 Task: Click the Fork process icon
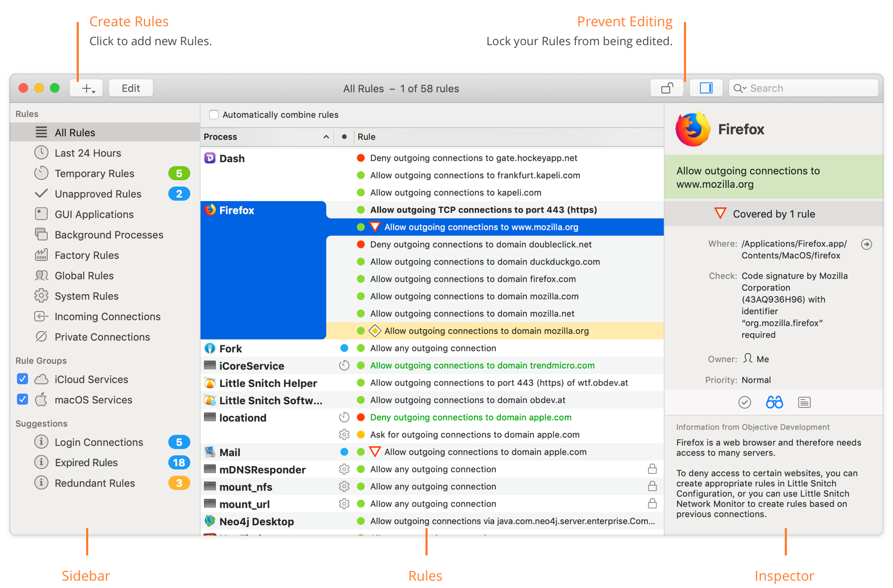tap(210, 349)
